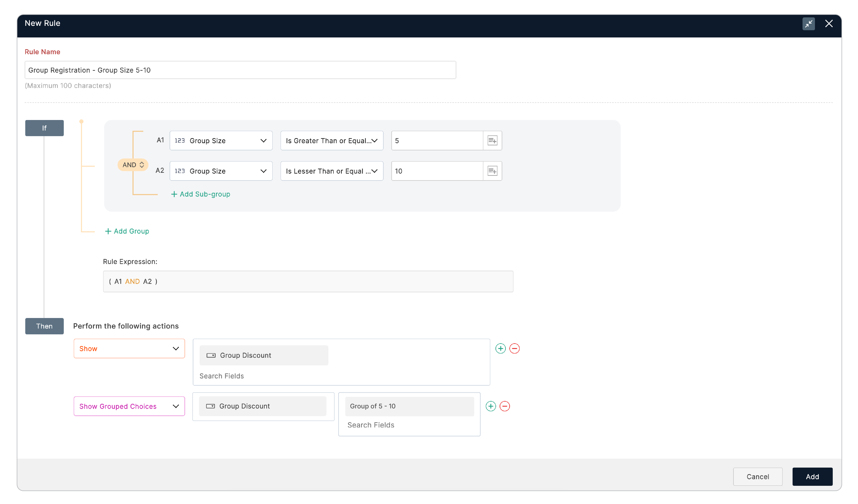Click red minus icon next to Show action
The width and height of the screenshot is (858, 504).
point(514,348)
